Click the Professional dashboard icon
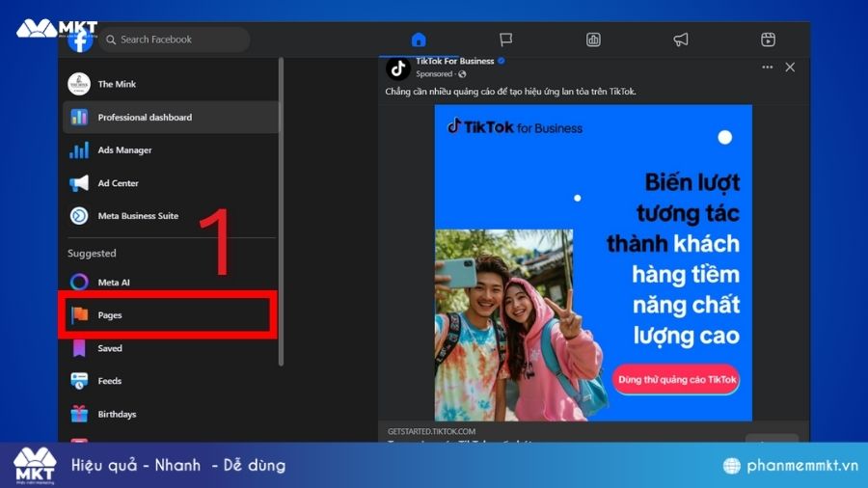This screenshot has width=868, height=488. tap(79, 118)
